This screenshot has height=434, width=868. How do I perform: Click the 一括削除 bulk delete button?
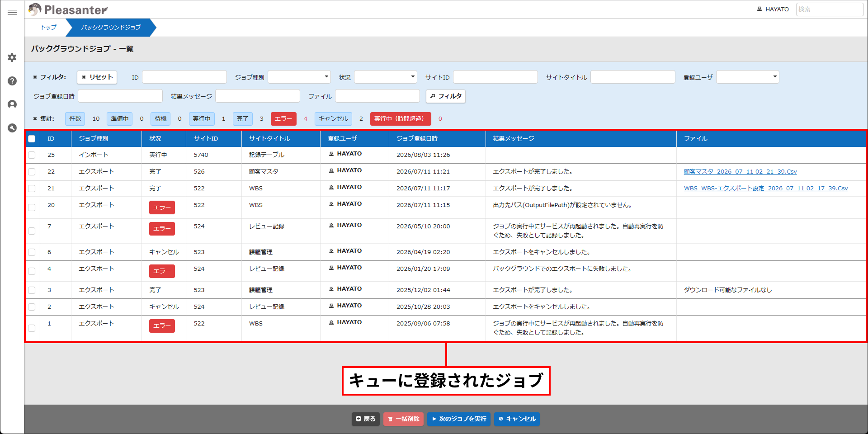click(403, 419)
